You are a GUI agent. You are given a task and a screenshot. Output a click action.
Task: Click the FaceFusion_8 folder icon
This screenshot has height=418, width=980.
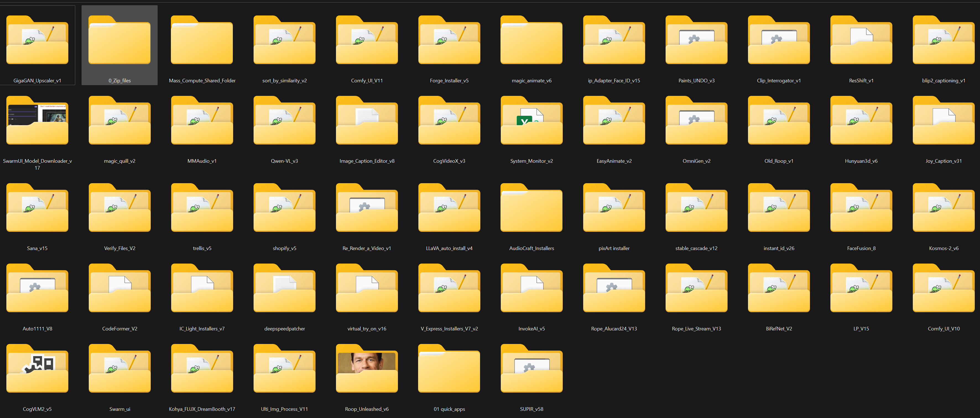[x=861, y=209]
